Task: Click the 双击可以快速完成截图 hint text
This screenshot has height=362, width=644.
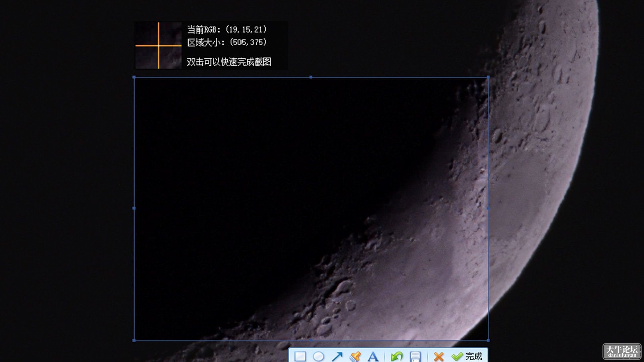Action: click(229, 62)
